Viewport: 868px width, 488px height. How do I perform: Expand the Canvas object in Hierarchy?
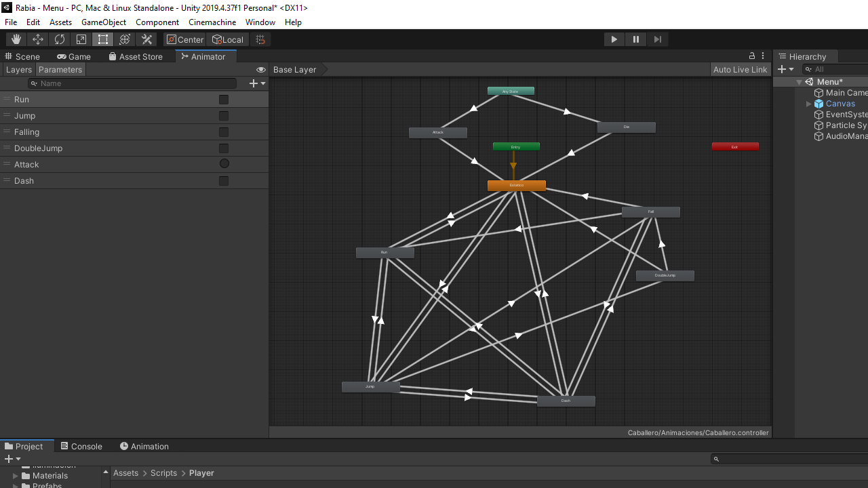point(808,104)
